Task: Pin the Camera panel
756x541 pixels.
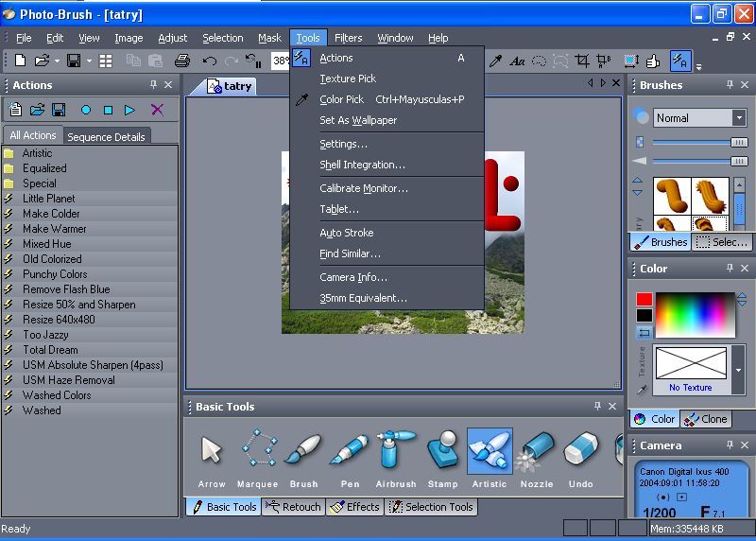Action: [x=730, y=445]
